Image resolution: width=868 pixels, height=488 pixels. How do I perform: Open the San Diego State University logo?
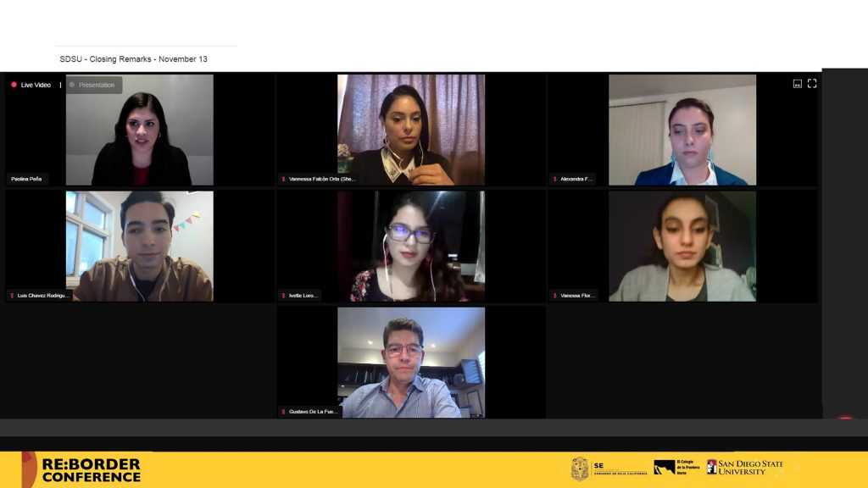745,468
